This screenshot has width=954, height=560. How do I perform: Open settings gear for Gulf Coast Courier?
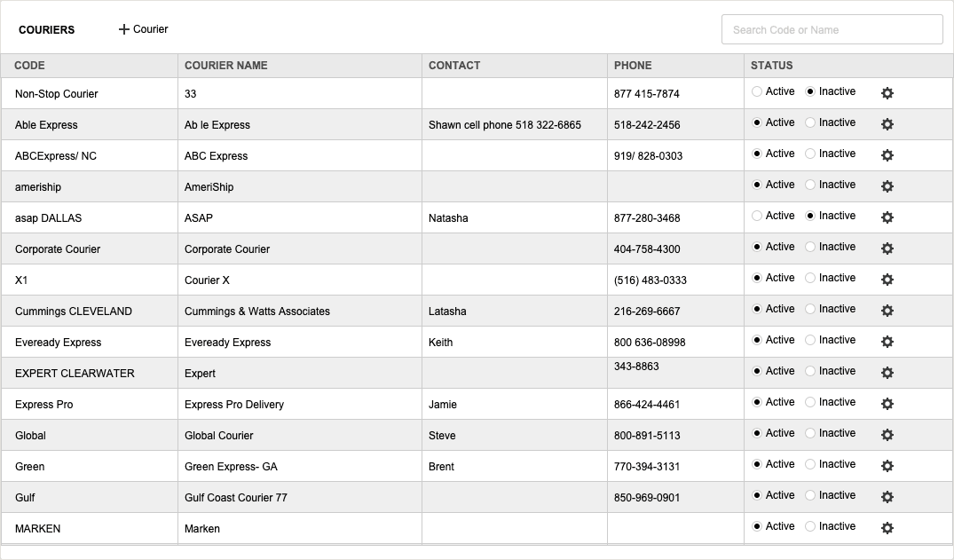(887, 497)
